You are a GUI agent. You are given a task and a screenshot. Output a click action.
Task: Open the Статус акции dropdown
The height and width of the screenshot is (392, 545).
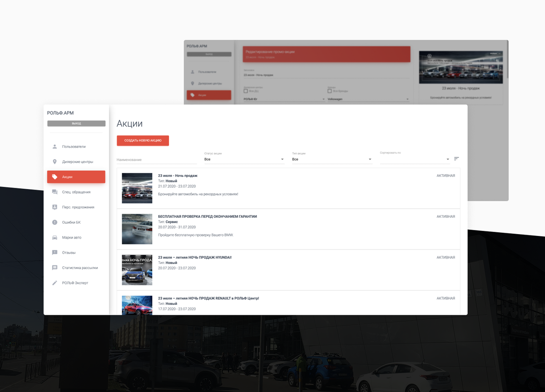point(244,159)
